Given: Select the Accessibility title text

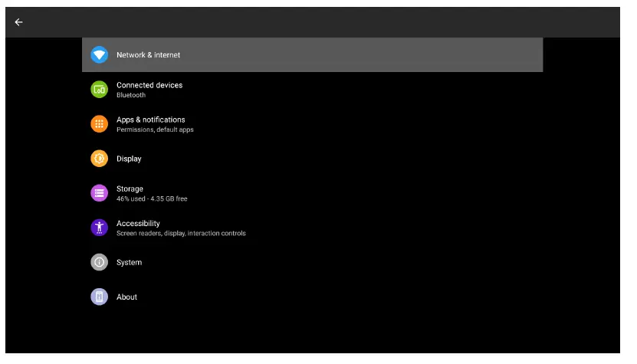Looking at the screenshot, I should pyautogui.click(x=138, y=223).
